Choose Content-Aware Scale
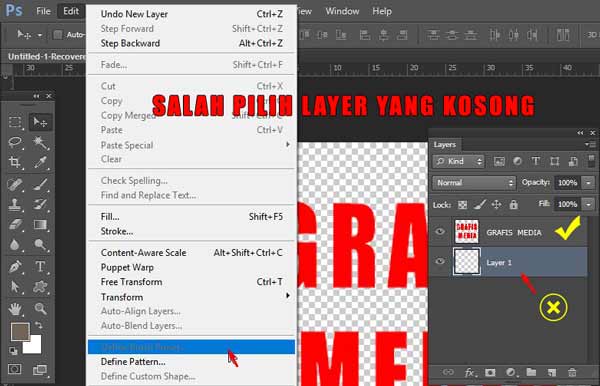Viewport: 600px width, 386px height. [x=191, y=253]
